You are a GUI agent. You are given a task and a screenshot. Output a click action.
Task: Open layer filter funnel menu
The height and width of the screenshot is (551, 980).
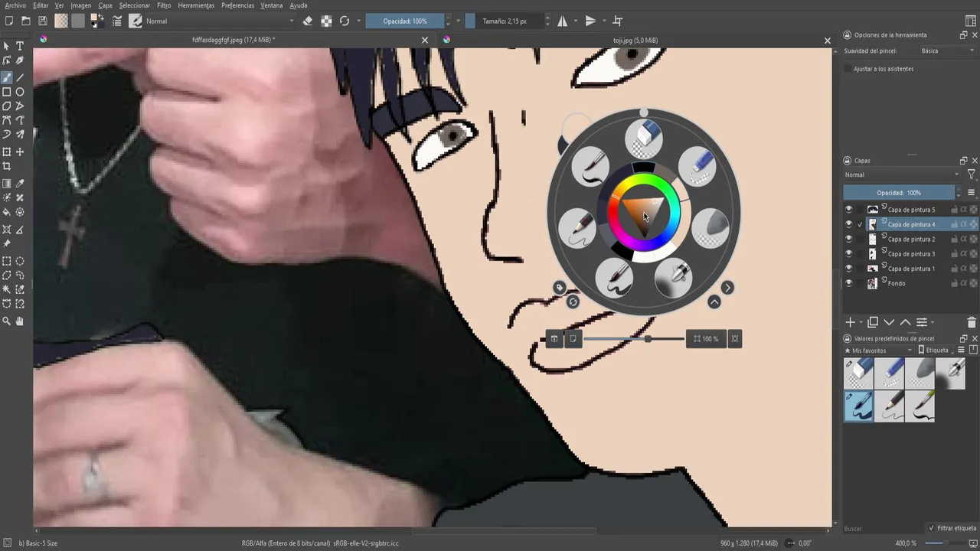point(971,174)
